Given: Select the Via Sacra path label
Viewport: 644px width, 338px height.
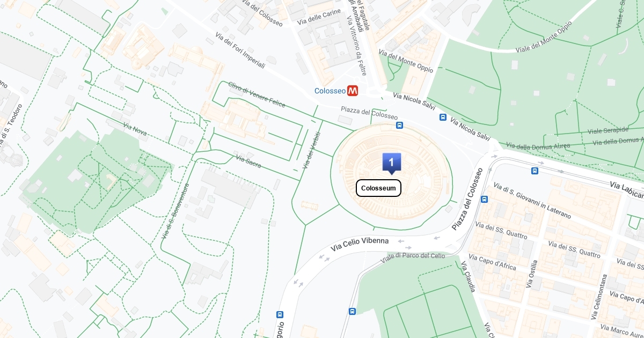Looking at the screenshot, I should coord(248,161).
